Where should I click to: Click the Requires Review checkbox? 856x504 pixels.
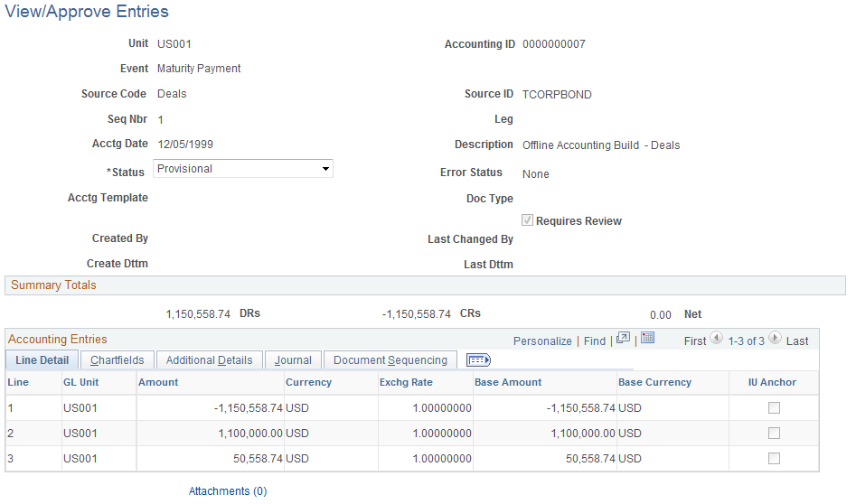click(527, 220)
